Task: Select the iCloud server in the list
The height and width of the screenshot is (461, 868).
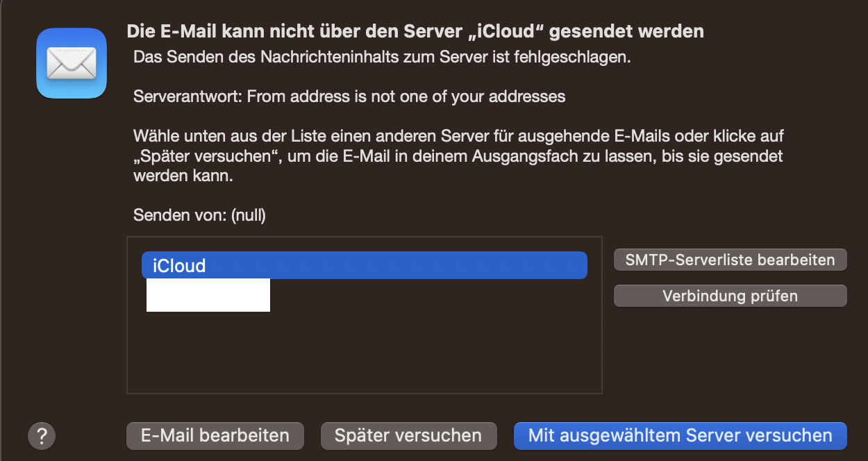Action: 364,265
